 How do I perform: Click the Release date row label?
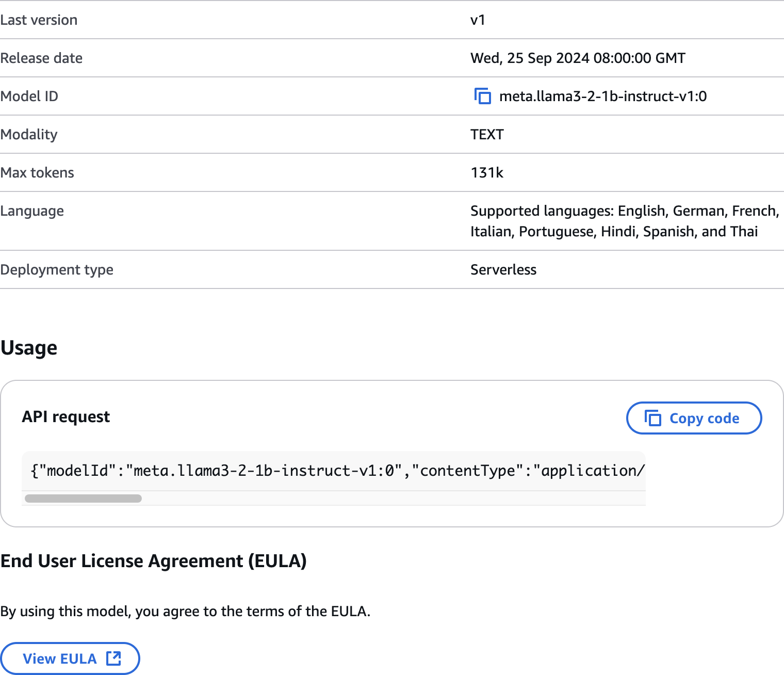(41, 58)
